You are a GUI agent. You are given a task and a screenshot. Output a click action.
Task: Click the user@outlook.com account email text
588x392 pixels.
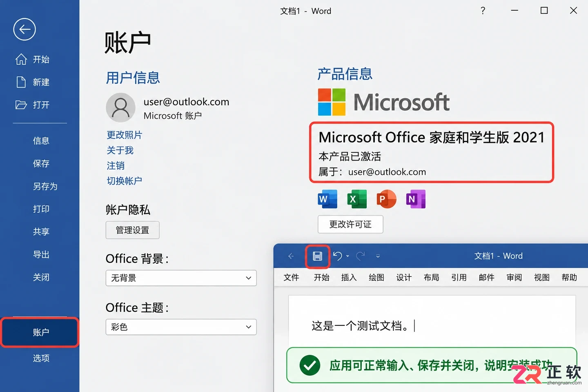(186, 102)
